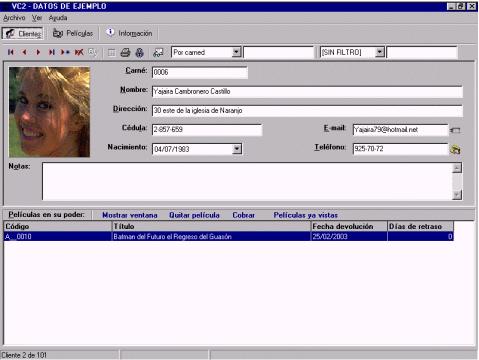
Task: Open the Archivo menu
Action: coord(14,18)
